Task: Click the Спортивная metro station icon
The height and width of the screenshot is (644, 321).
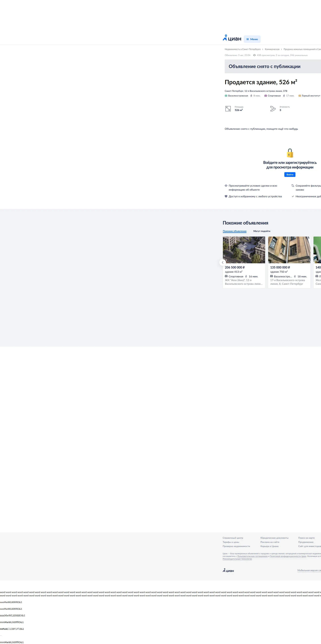Action: [265, 96]
